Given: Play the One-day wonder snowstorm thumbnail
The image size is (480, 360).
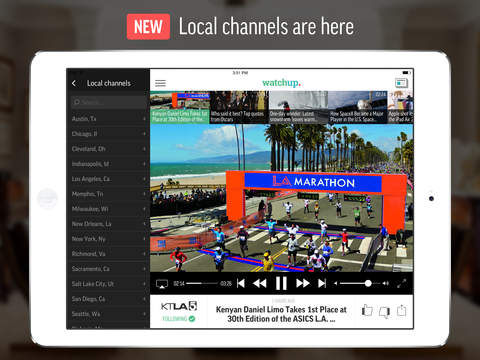Looking at the screenshot, I should click(x=298, y=107).
